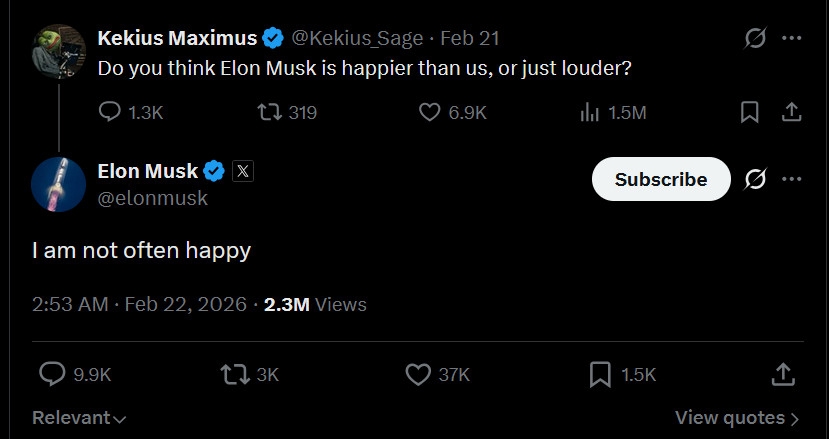The height and width of the screenshot is (439, 829).
Task: Reply to the Kekius Maximus post
Action: tap(111, 113)
